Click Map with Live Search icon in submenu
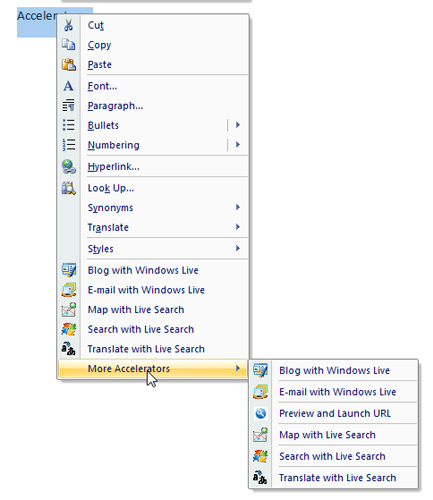 pyautogui.click(x=260, y=435)
